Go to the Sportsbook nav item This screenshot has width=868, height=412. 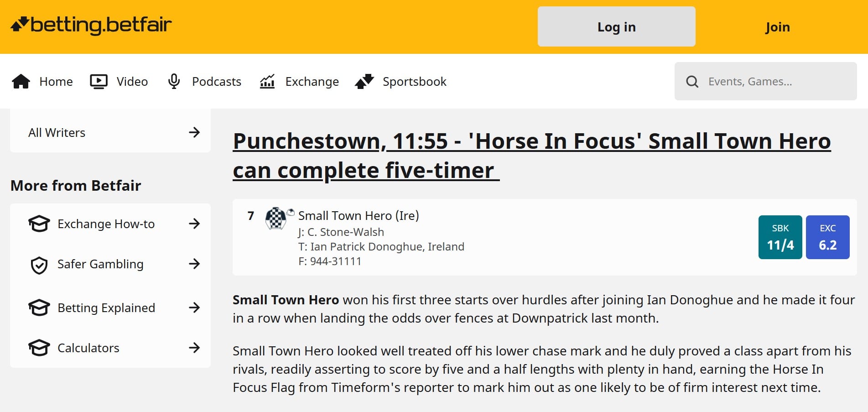coord(414,82)
